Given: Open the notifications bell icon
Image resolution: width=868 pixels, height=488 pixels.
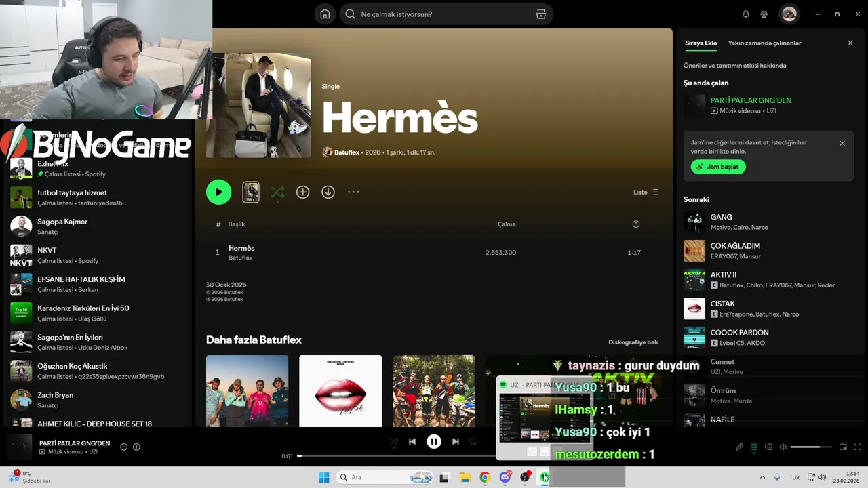Looking at the screenshot, I should (x=746, y=14).
